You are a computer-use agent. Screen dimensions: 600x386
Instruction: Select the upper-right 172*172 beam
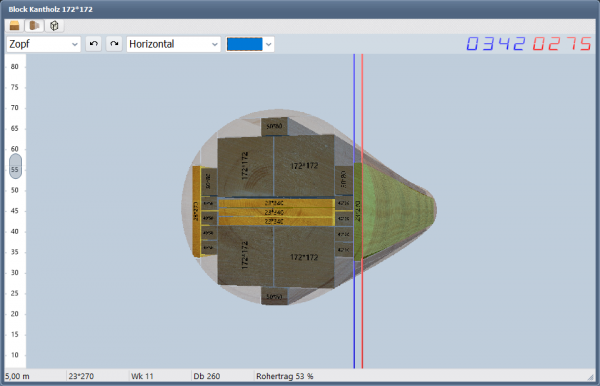304,166
